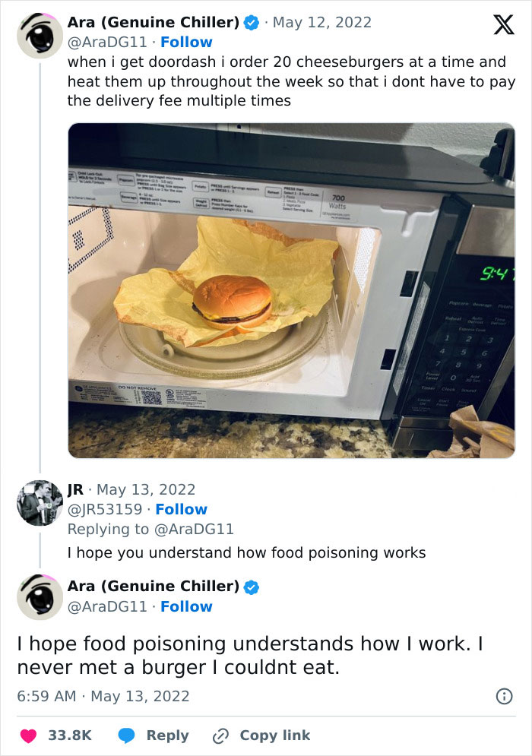Follow @AraDG11 from the reply tweet

coord(186,606)
